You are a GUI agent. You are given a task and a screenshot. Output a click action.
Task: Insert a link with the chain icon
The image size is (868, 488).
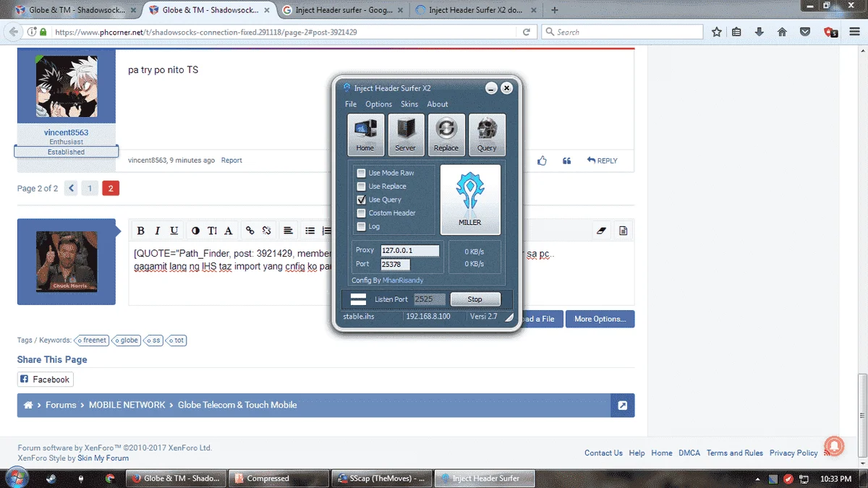[x=250, y=231]
